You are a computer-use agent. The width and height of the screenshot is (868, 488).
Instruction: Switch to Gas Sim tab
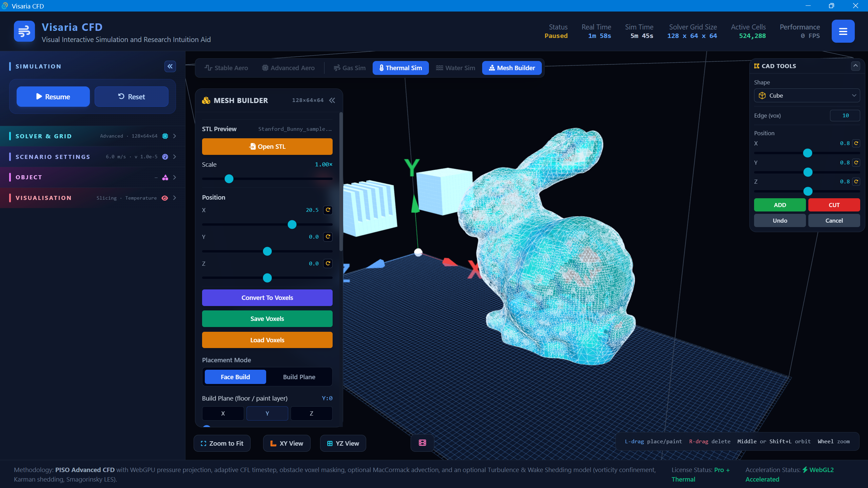(350, 68)
